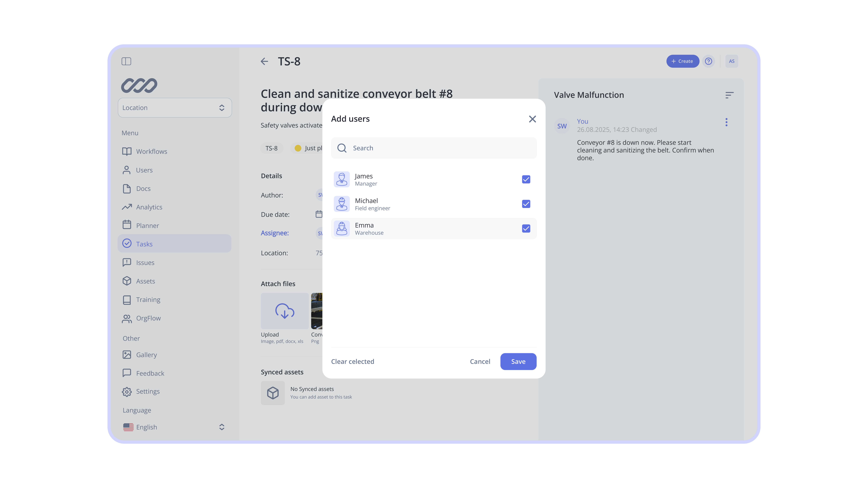
Task: Click the Feedback speech bubble icon
Action: 127,373
